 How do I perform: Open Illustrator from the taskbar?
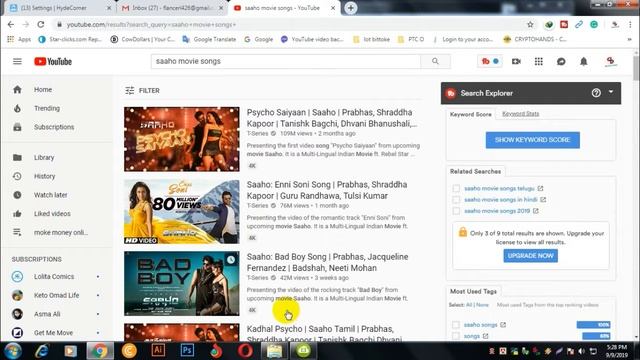click(158, 351)
